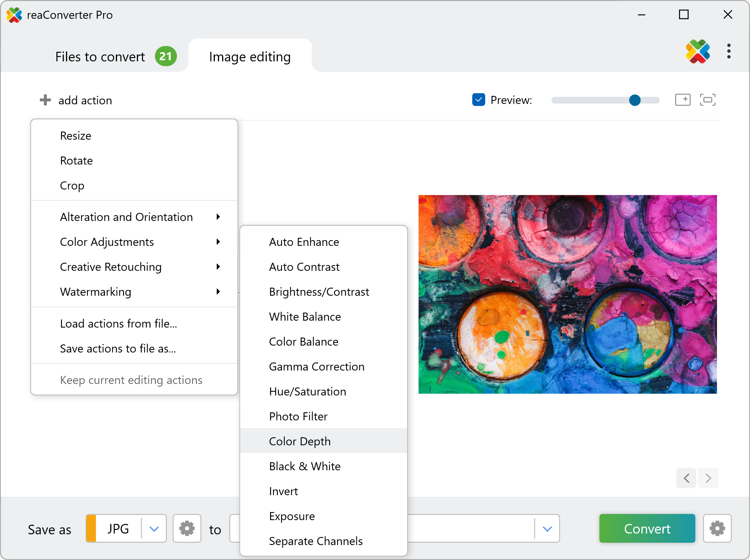750x560 pixels.
Task: Click the preview zoom slider handle
Action: point(635,100)
